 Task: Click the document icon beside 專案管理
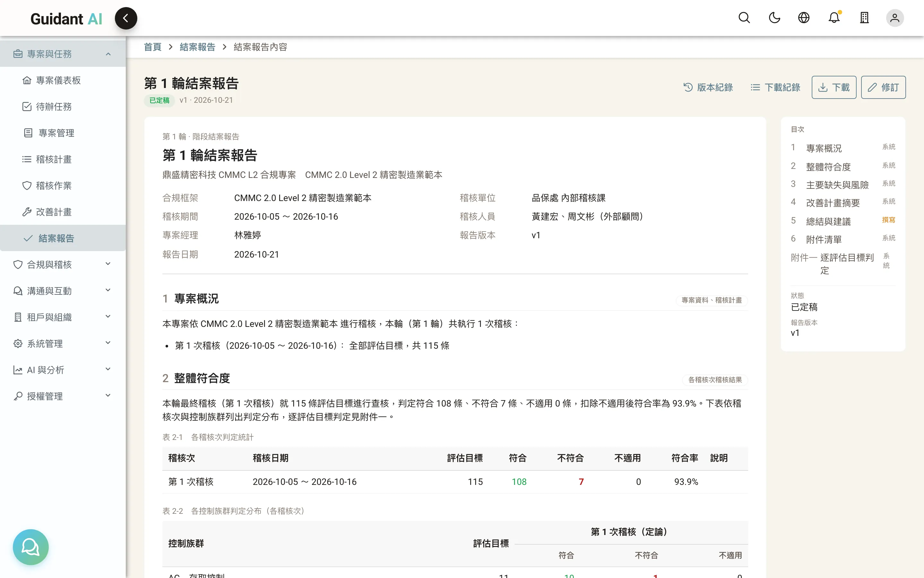coord(28,133)
